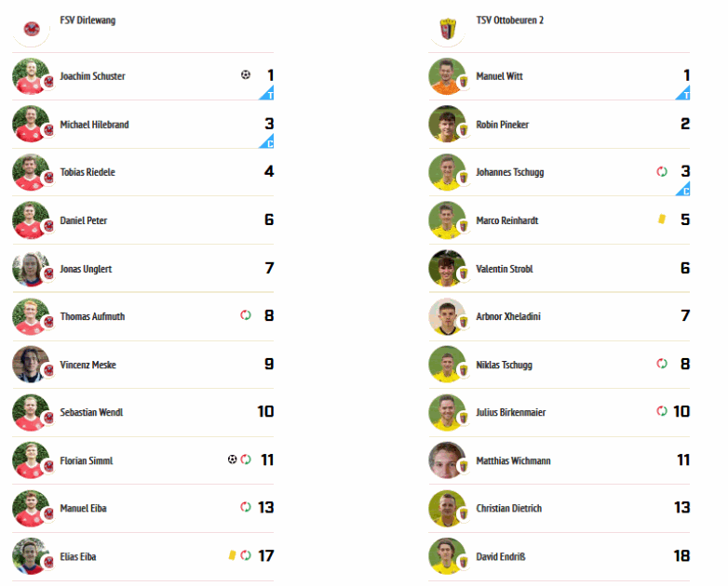Click the TSV Ottobeuren 2 club crest
Screen dimensions: 728x586
(448, 29)
